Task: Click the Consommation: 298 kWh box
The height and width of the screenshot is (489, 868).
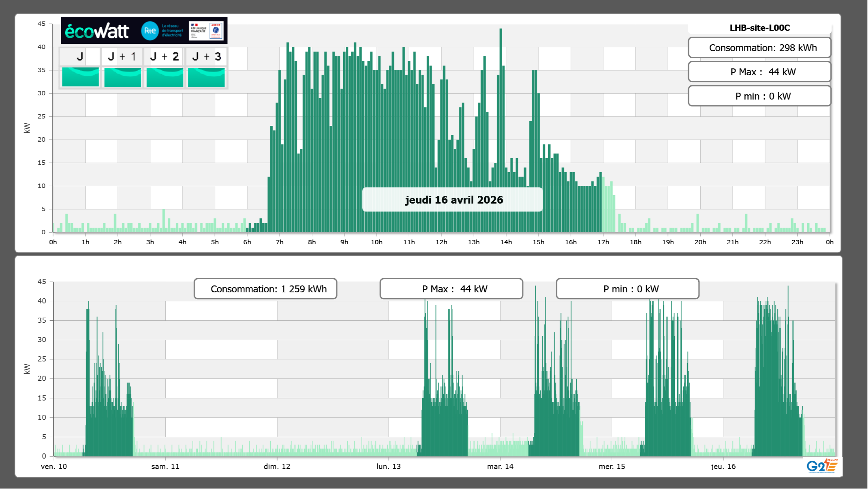Action: coord(759,48)
